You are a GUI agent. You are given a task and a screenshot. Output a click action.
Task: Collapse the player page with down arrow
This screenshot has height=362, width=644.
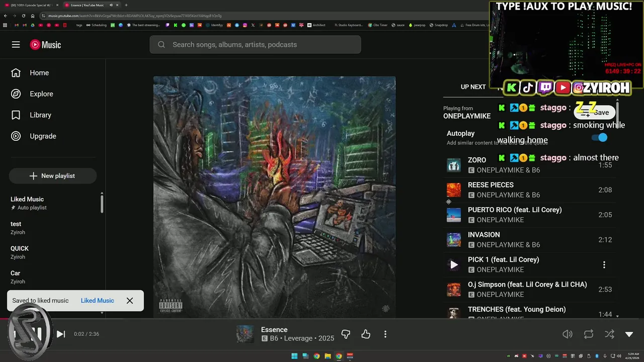coord(629,334)
